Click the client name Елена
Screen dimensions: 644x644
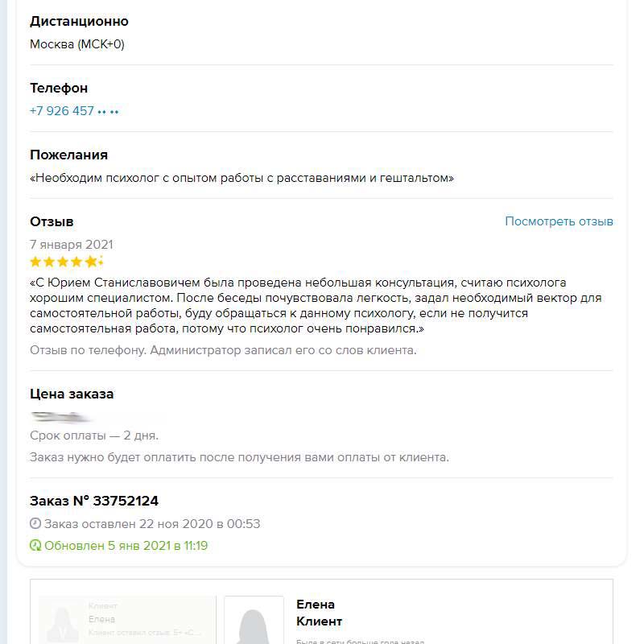[x=316, y=605]
